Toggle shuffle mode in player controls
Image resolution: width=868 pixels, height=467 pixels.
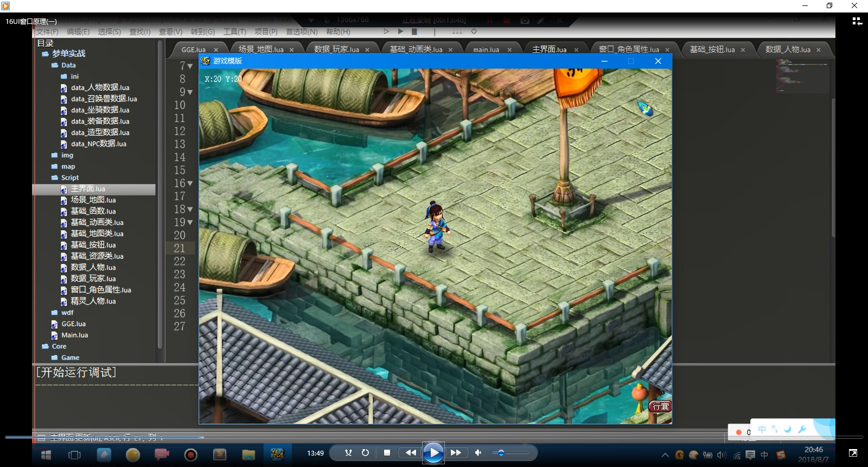pyautogui.click(x=348, y=452)
